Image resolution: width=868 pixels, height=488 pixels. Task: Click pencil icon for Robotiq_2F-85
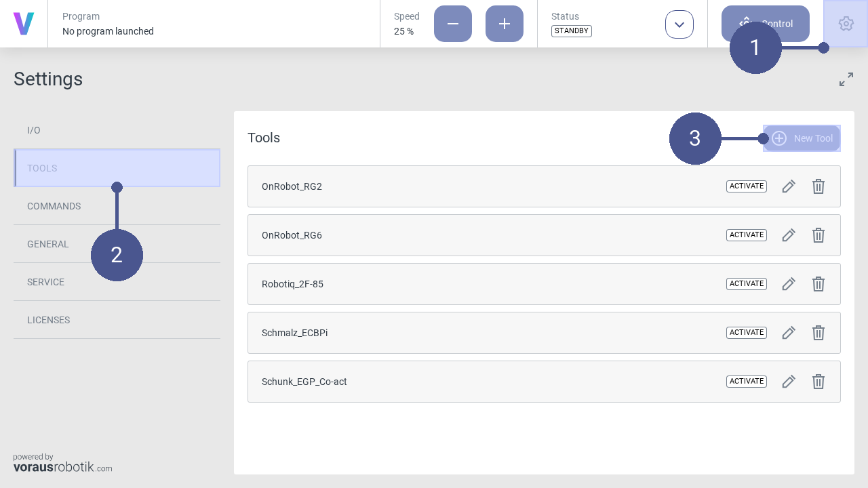coord(788,284)
